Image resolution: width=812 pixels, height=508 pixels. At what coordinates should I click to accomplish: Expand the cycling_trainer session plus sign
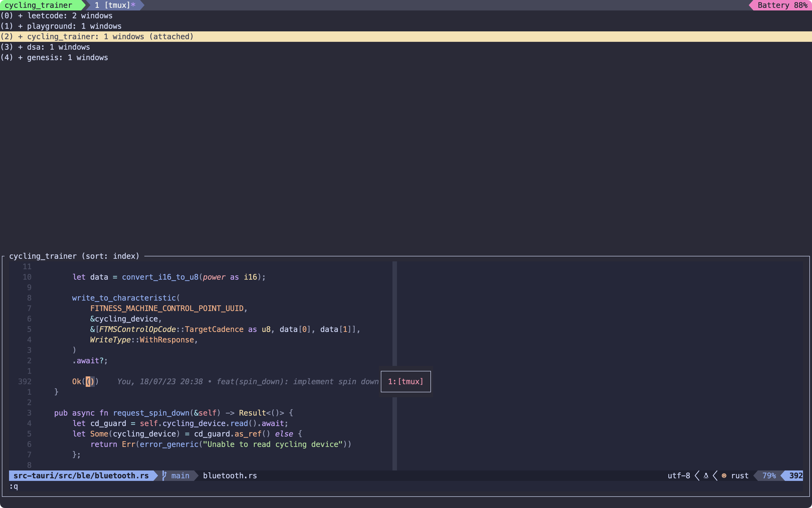click(20, 37)
